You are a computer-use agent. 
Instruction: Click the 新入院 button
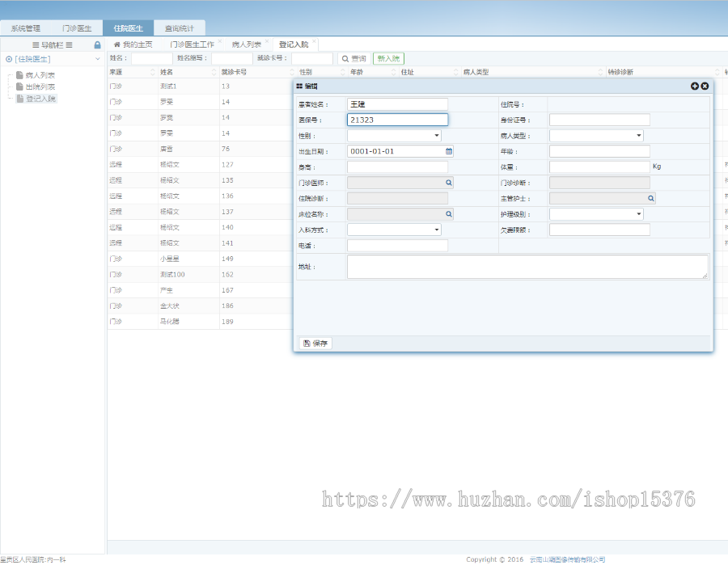click(388, 58)
